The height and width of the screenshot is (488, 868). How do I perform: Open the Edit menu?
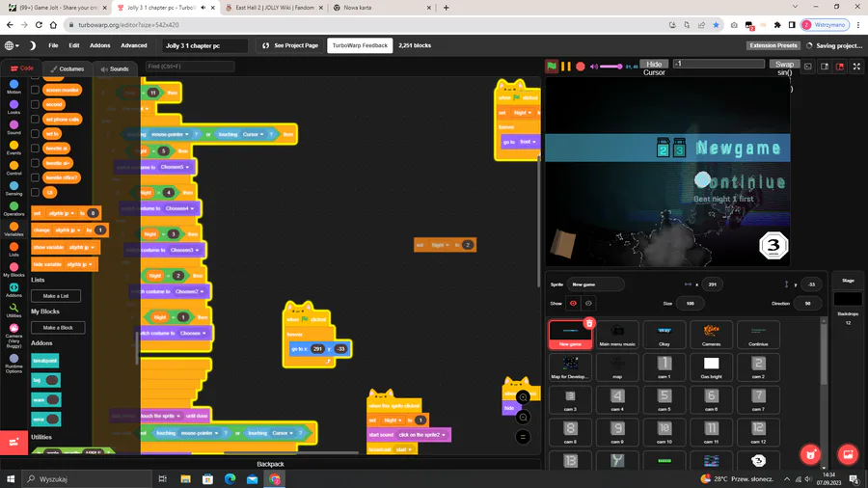click(x=73, y=45)
